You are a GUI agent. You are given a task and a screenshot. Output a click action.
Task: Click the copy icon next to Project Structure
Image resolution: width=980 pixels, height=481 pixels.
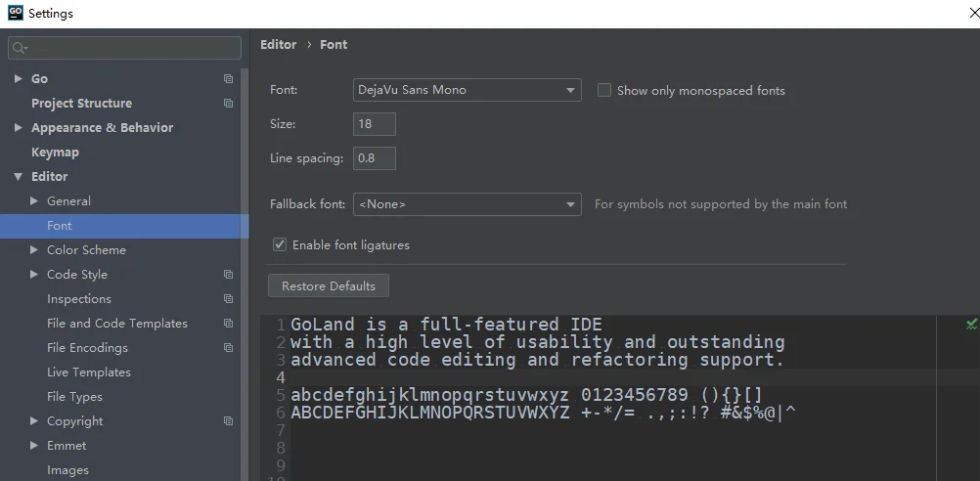228,103
